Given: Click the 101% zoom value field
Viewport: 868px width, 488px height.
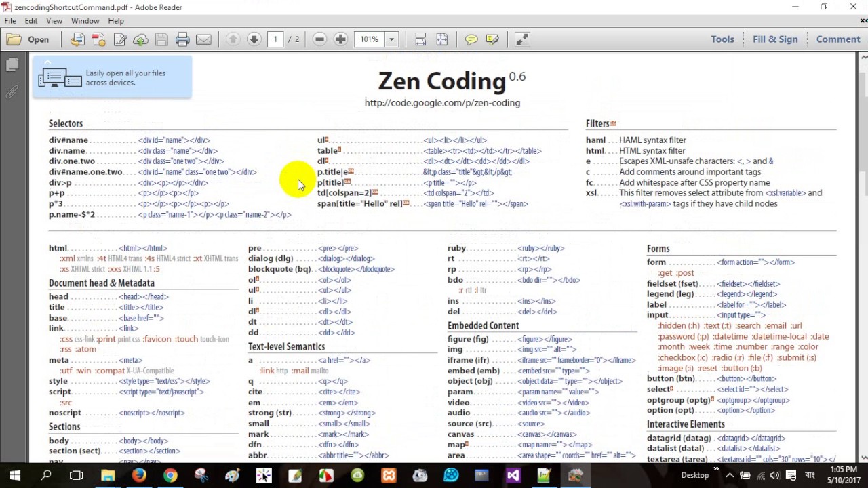Looking at the screenshot, I should [x=369, y=39].
